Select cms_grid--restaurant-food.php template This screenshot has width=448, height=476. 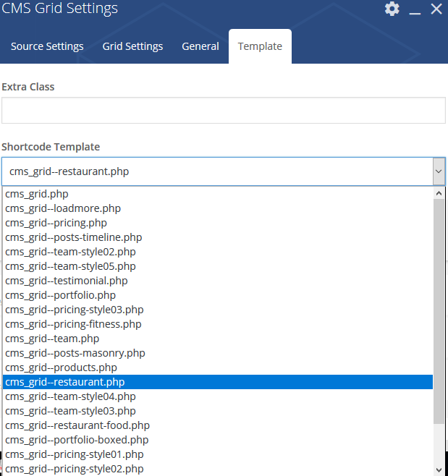coord(77,425)
